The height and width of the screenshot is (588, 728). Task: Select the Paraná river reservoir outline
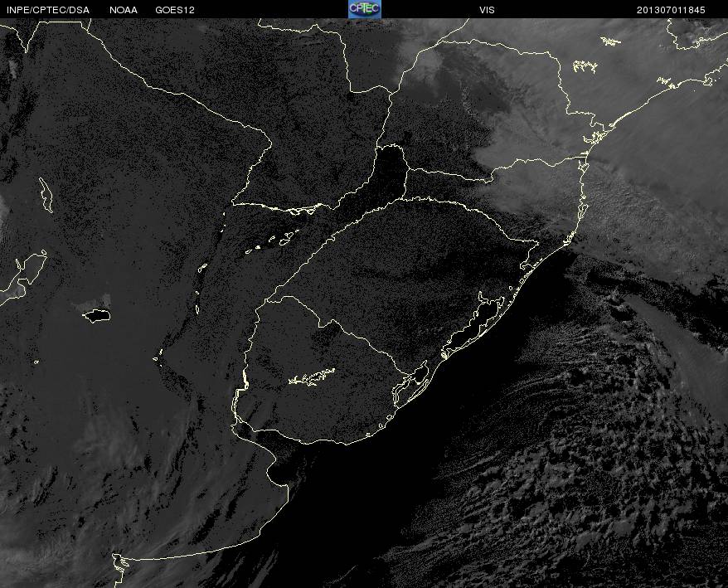[x=303, y=210]
